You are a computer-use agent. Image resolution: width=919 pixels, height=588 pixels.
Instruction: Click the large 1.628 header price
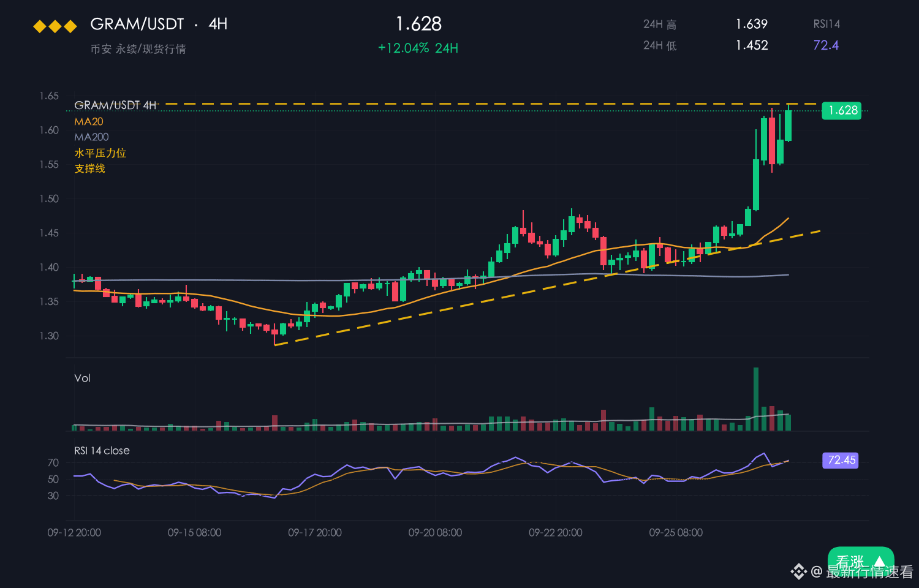click(x=418, y=24)
